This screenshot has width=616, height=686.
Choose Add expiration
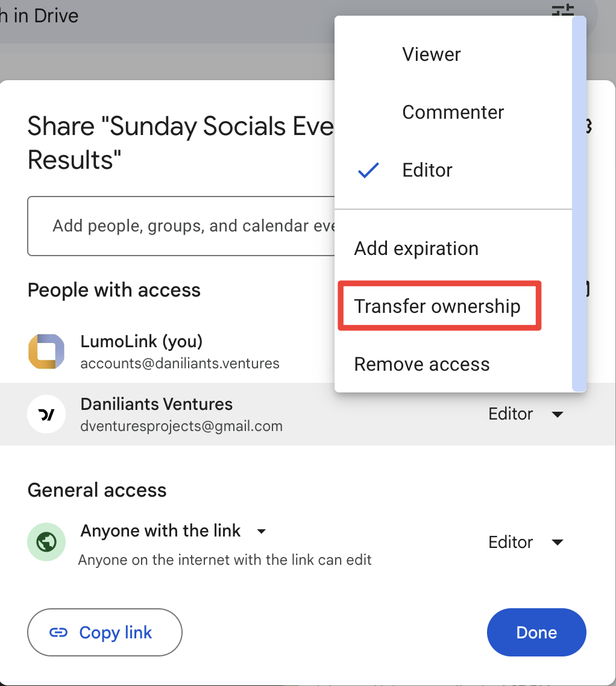pyautogui.click(x=416, y=248)
